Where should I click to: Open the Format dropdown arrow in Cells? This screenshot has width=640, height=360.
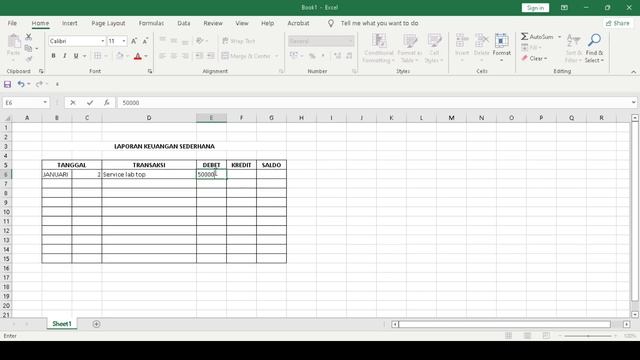tap(502, 60)
